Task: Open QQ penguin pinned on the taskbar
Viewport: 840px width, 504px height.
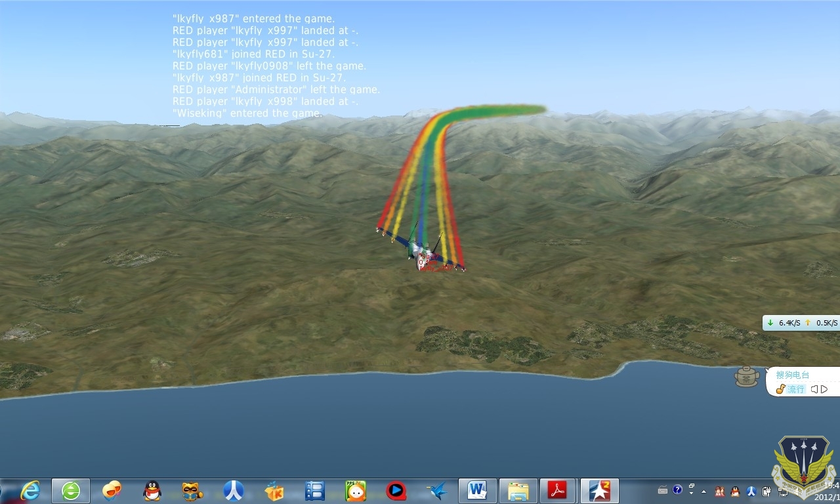Action: 152,490
